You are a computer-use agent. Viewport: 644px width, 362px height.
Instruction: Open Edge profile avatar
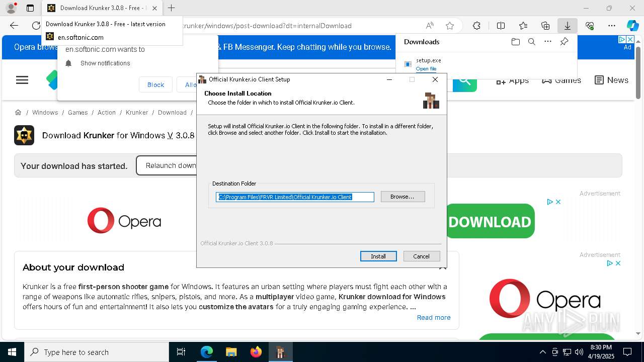[11, 8]
